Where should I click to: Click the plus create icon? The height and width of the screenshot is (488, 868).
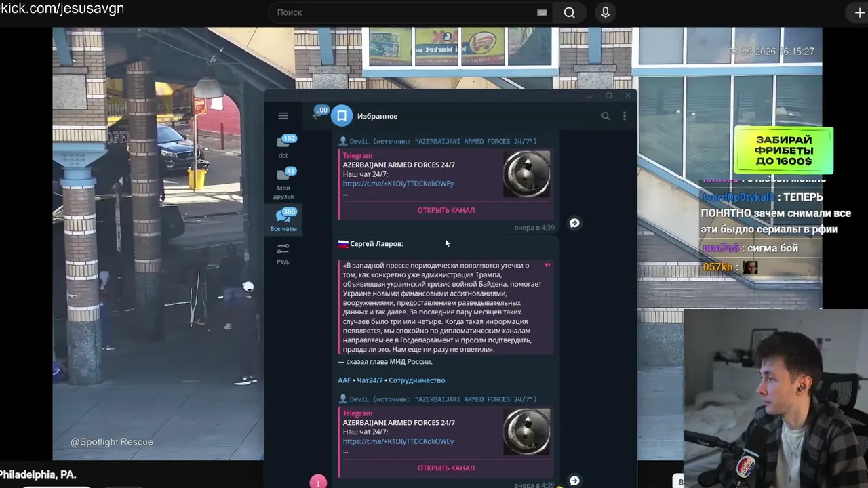pos(859,12)
